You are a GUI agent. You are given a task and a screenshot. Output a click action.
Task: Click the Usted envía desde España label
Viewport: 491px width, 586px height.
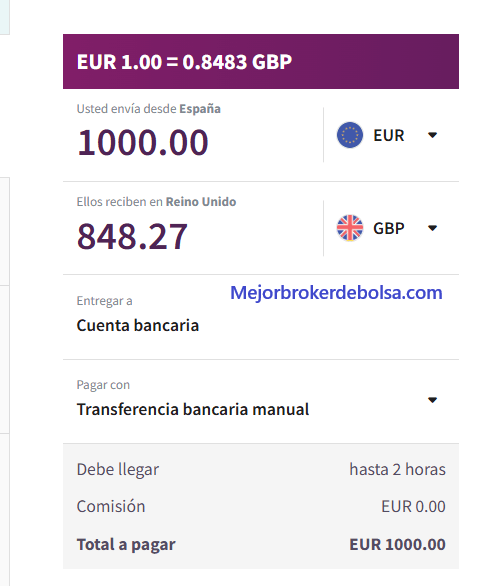tap(148, 109)
